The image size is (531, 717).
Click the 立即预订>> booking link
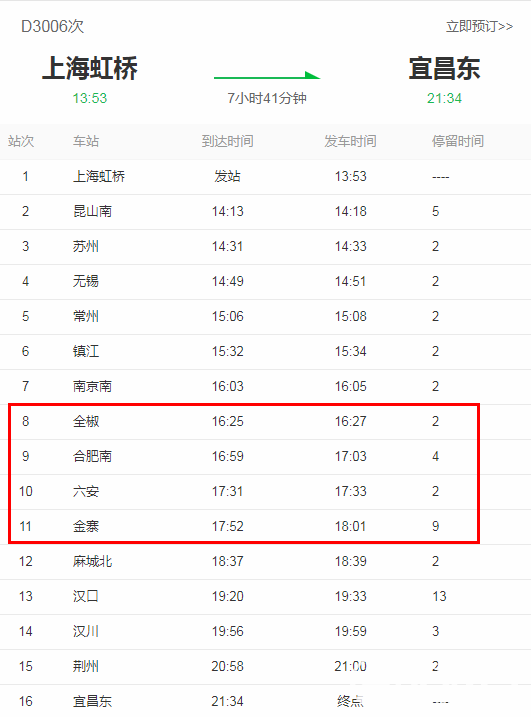point(479,26)
